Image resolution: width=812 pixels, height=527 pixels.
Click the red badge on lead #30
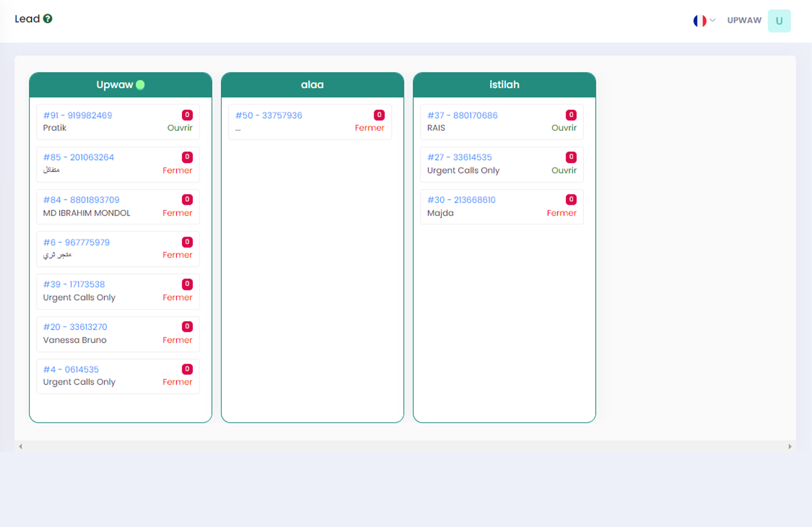pyautogui.click(x=571, y=200)
